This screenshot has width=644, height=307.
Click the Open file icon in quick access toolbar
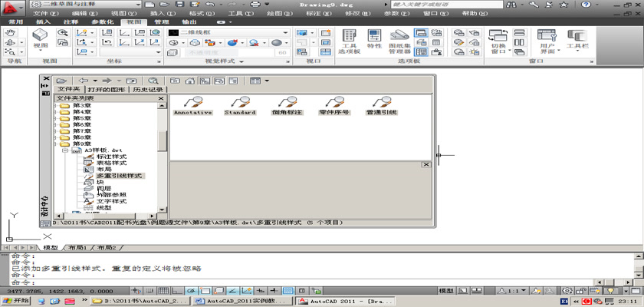(x=164, y=4)
